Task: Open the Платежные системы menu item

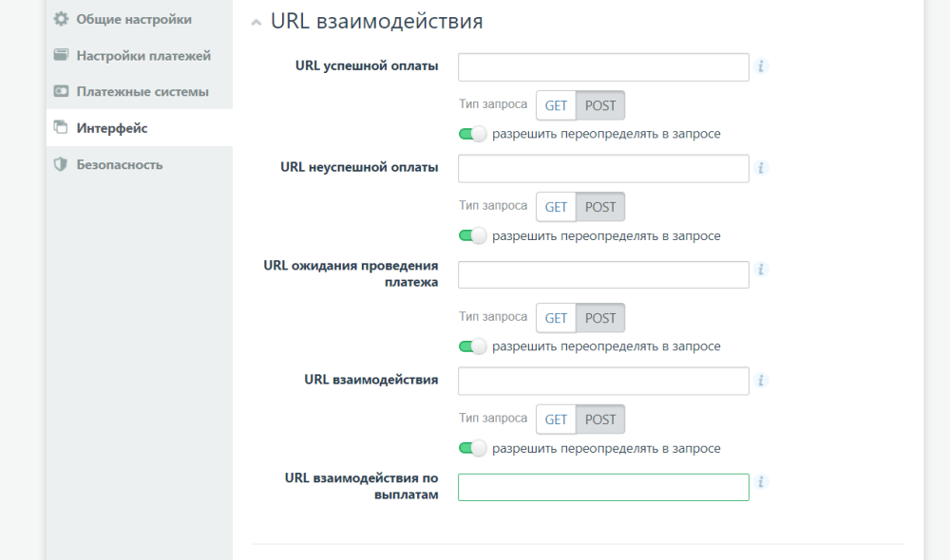Action: (x=142, y=92)
